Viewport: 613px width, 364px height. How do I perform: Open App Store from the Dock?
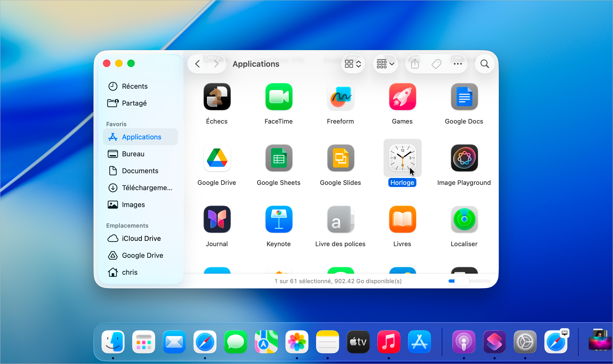point(420,342)
